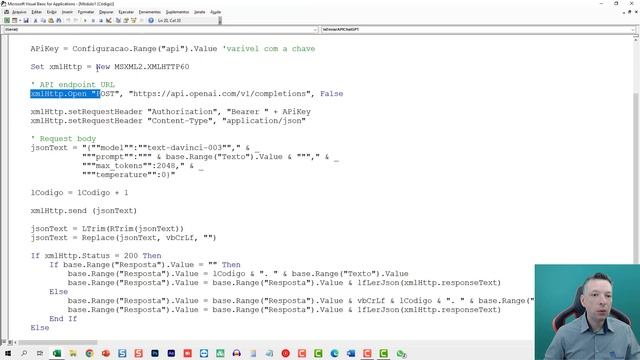
Task: Open the Exibir menu
Action: tap(51, 12)
